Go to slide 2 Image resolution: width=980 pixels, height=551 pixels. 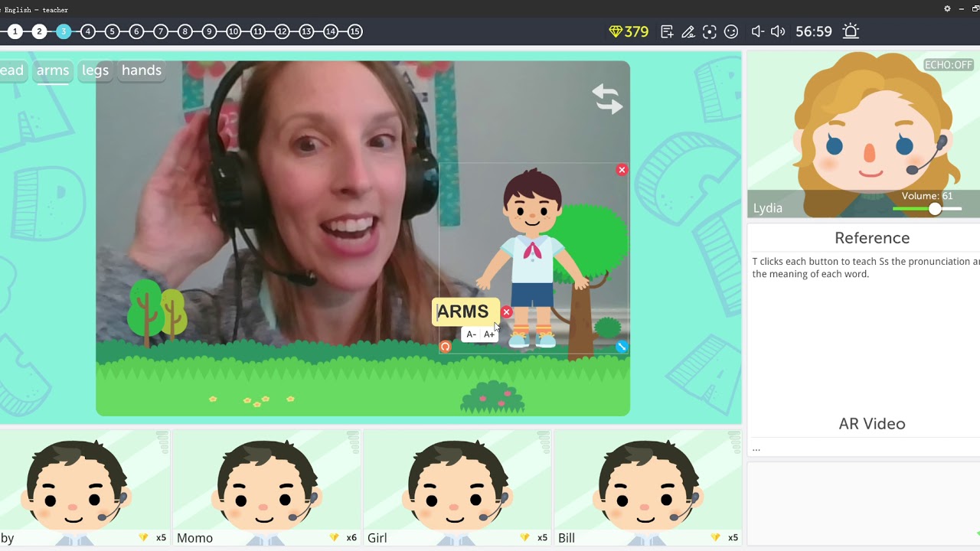click(x=39, y=31)
